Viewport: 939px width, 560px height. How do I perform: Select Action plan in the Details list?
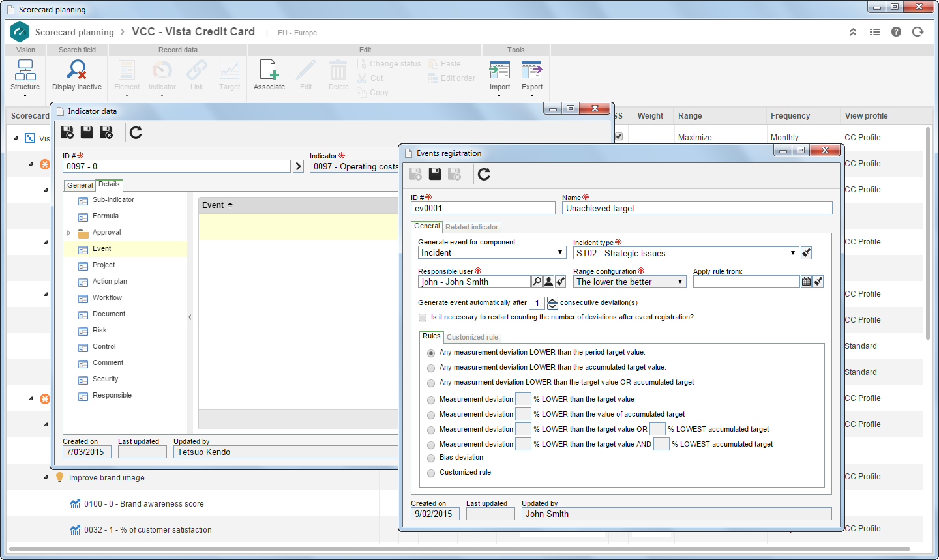point(110,281)
